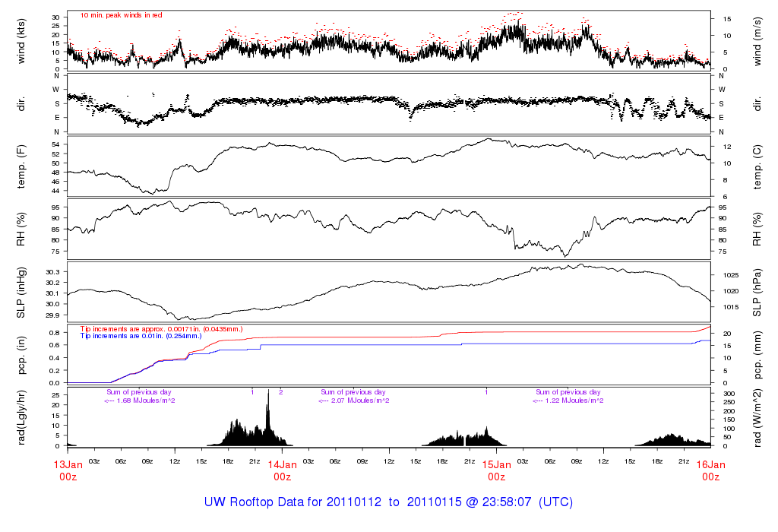This screenshot has width=778, height=532.
Task: Select the 'rad(Lgly/hr)' axis label
Action: [x=21, y=417]
